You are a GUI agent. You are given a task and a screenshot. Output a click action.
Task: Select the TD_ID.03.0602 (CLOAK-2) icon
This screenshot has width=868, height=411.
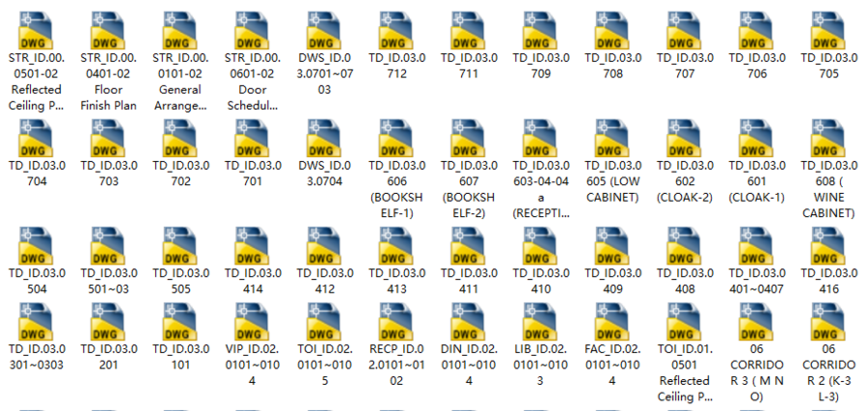tap(684, 139)
